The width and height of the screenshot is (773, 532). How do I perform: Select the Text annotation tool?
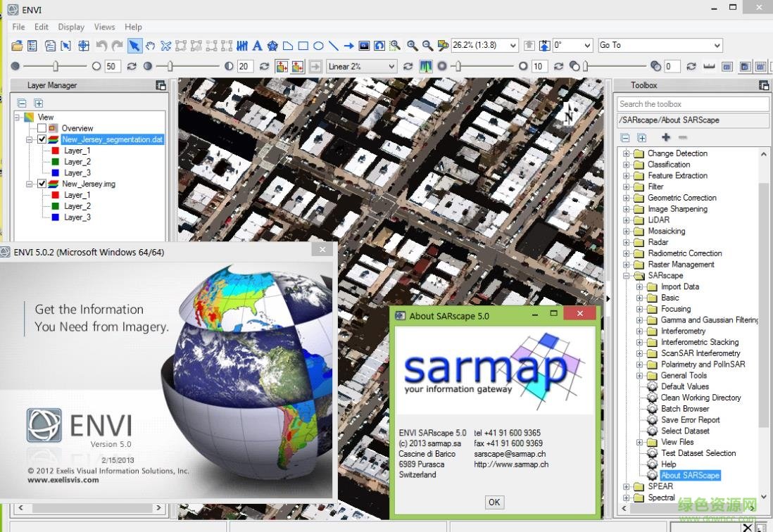pyautogui.click(x=256, y=46)
